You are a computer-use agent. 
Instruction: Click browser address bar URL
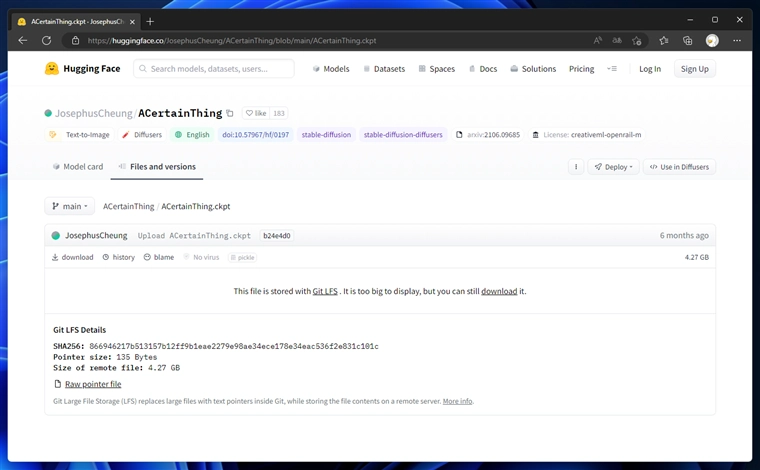pyautogui.click(x=232, y=41)
